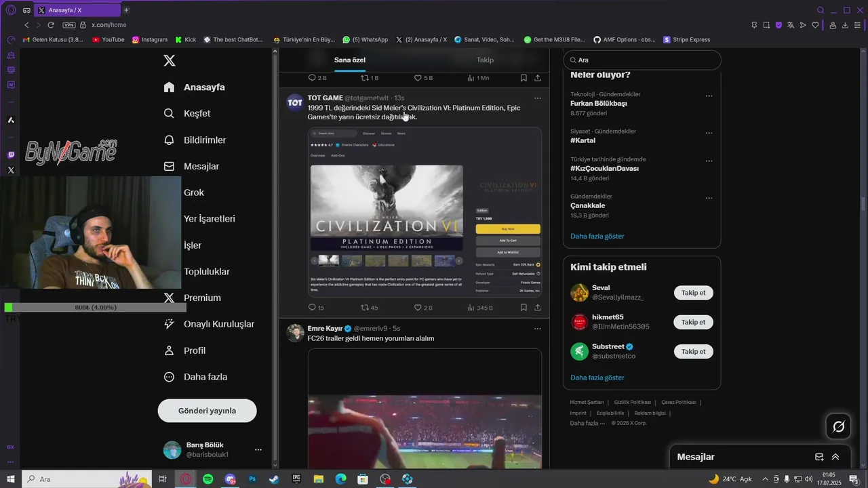868x488 pixels.
Task: Open account menu next to Barış Bölük
Action: coord(258,450)
